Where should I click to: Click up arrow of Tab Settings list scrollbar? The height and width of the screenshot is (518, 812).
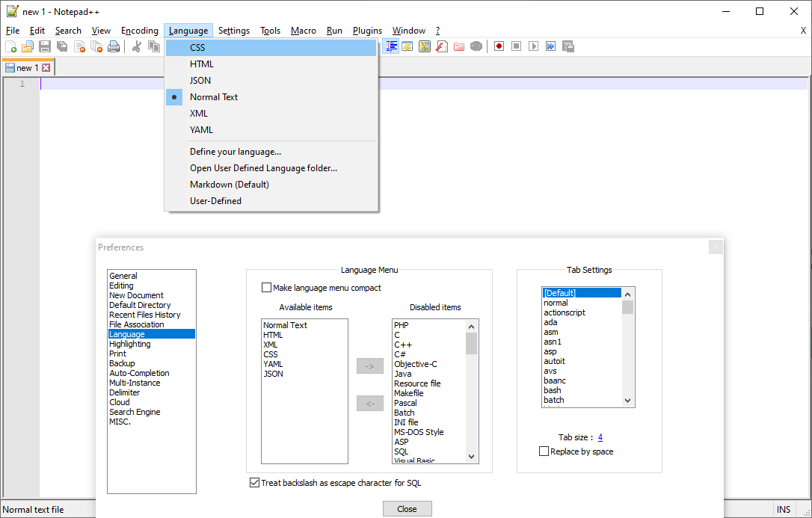(x=627, y=294)
